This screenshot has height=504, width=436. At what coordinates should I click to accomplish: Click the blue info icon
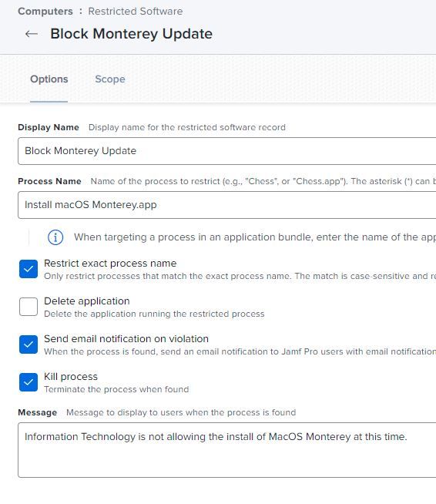55,237
